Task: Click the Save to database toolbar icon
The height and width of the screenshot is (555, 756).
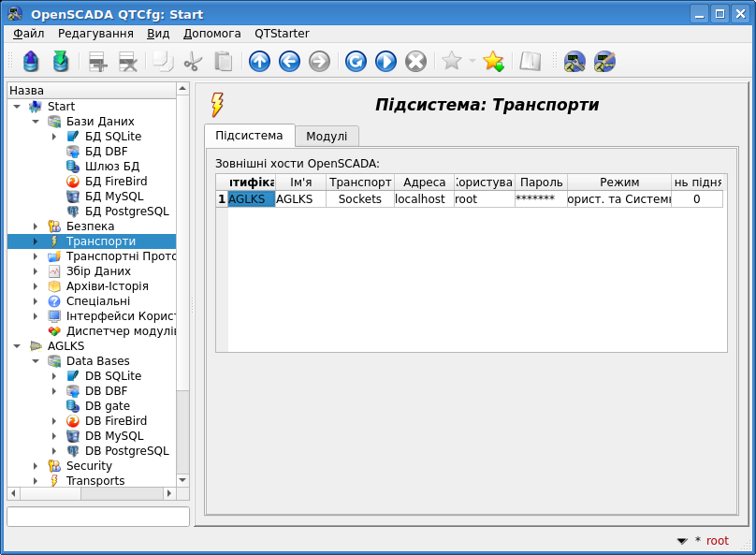Action: click(x=61, y=62)
